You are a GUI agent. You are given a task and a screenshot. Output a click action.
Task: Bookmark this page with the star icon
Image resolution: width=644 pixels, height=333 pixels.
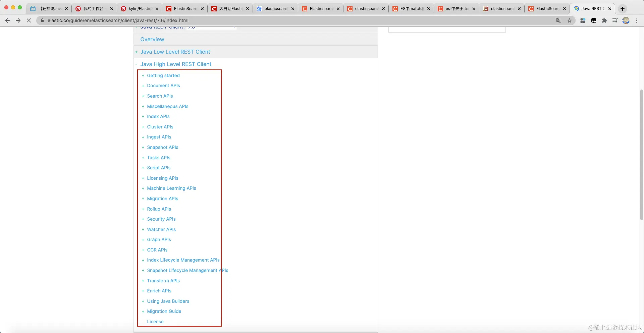click(x=570, y=20)
